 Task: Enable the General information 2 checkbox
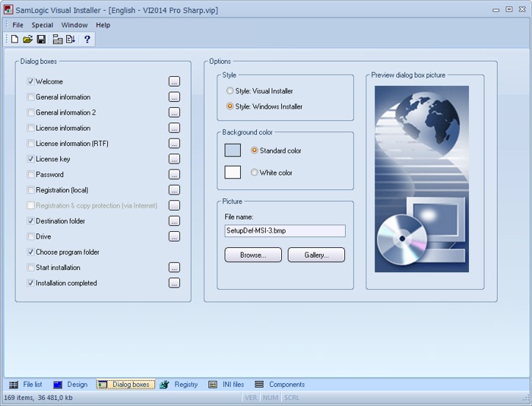(x=30, y=113)
